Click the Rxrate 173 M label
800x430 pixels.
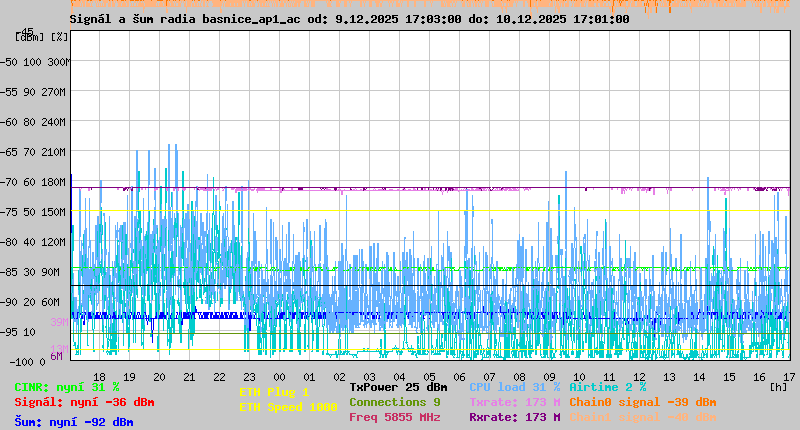click(514, 417)
